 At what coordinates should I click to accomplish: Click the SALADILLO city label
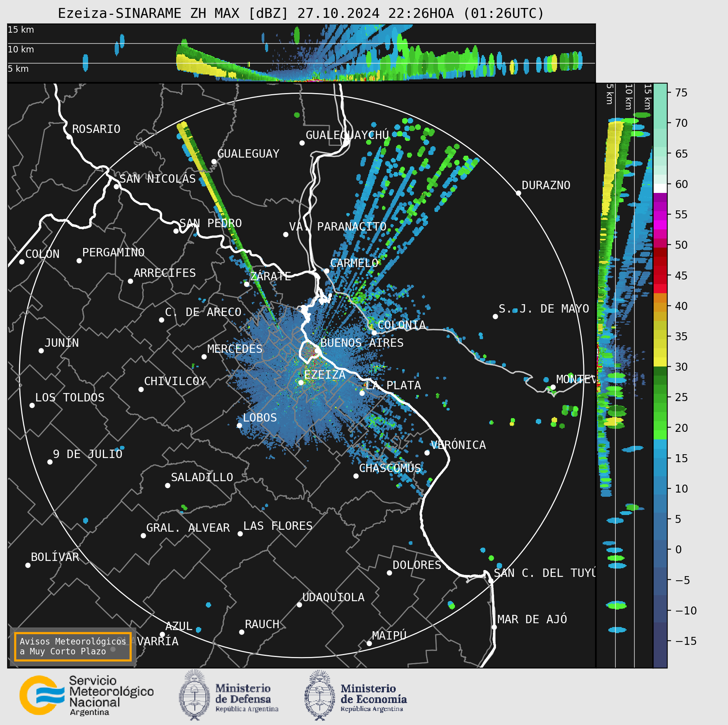click(x=202, y=477)
